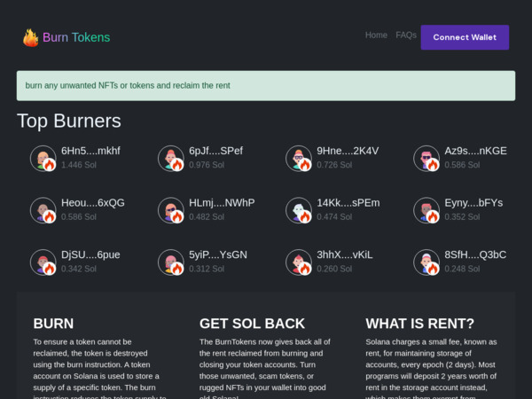Viewport: 532px width, 399px height.
Task: Click the Burn Tokens flame logo icon
Action: tap(30, 37)
